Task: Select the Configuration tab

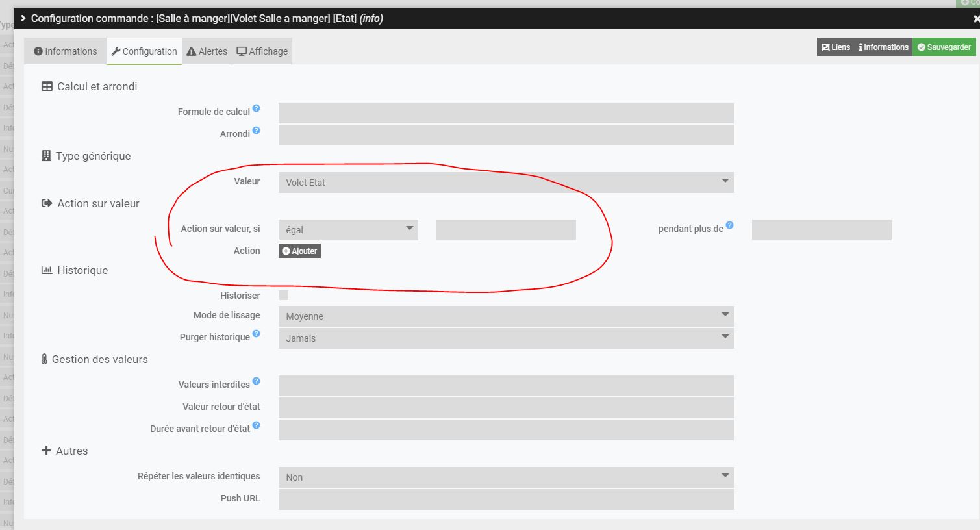Action: (144, 51)
